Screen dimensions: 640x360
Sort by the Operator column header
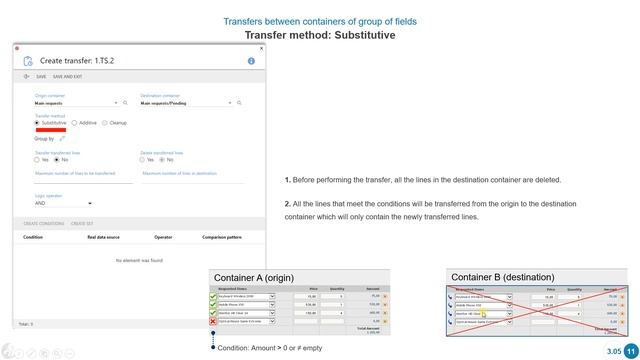163,237
